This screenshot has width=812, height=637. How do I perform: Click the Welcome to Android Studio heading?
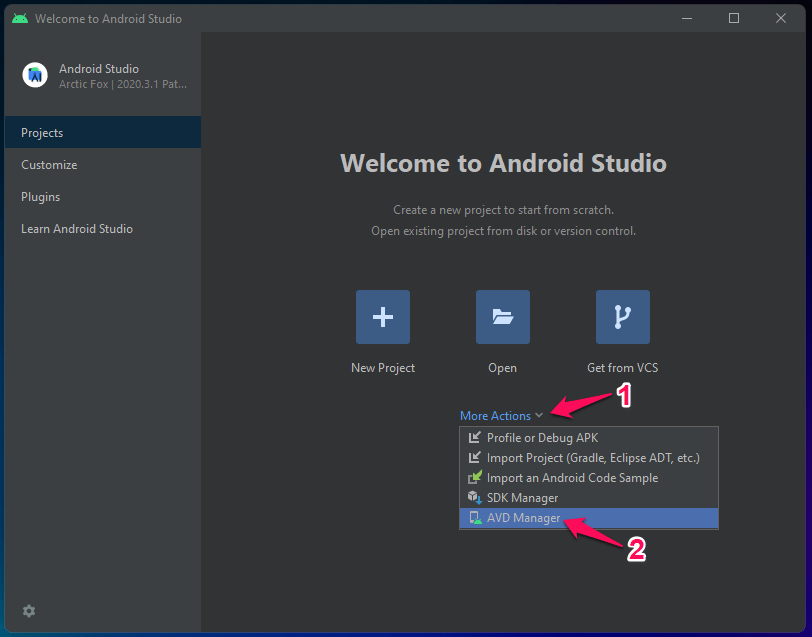click(503, 163)
